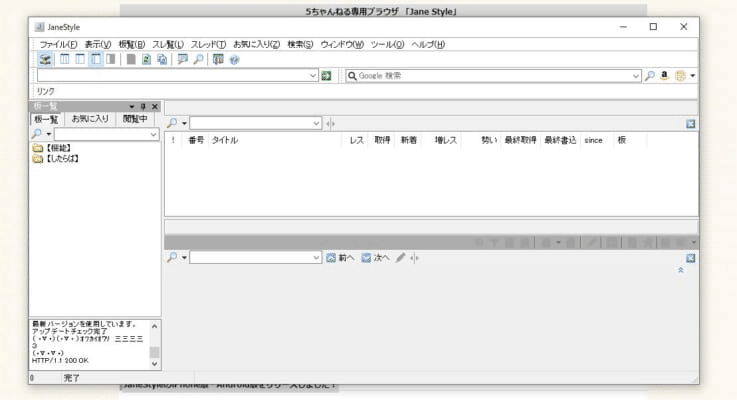Open the スレ覧(L) menu
This screenshot has width=737, height=400.
[168, 44]
